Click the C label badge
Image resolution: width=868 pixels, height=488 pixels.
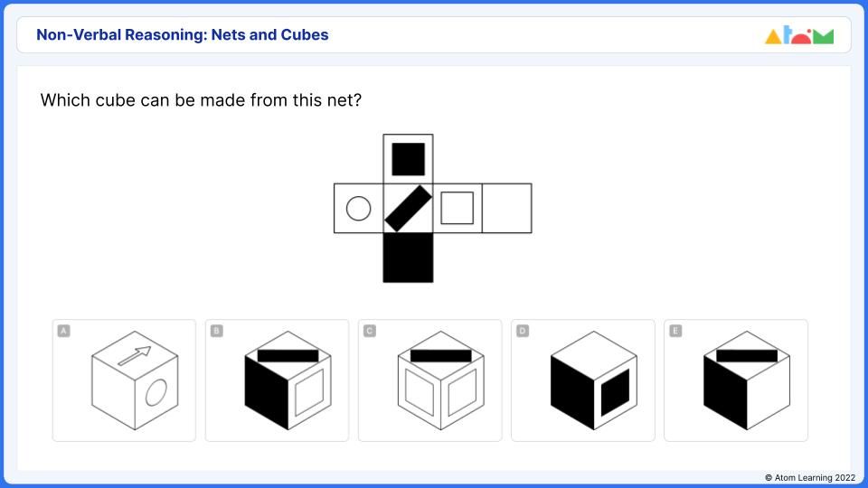[370, 331]
